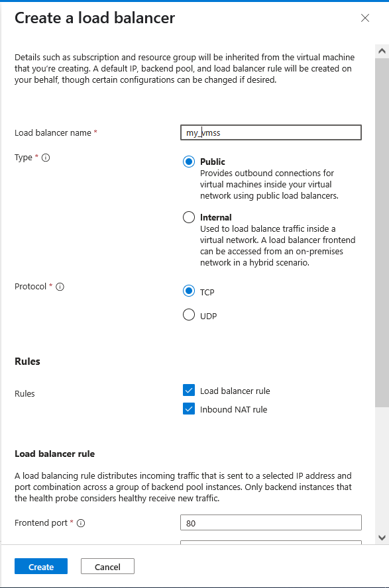Click the vertical scrollbar thumb
389x588 pixels.
[x=382, y=232]
